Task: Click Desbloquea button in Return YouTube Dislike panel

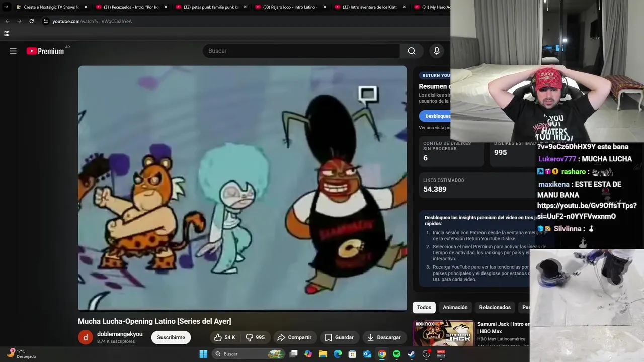Action: pyautogui.click(x=435, y=116)
